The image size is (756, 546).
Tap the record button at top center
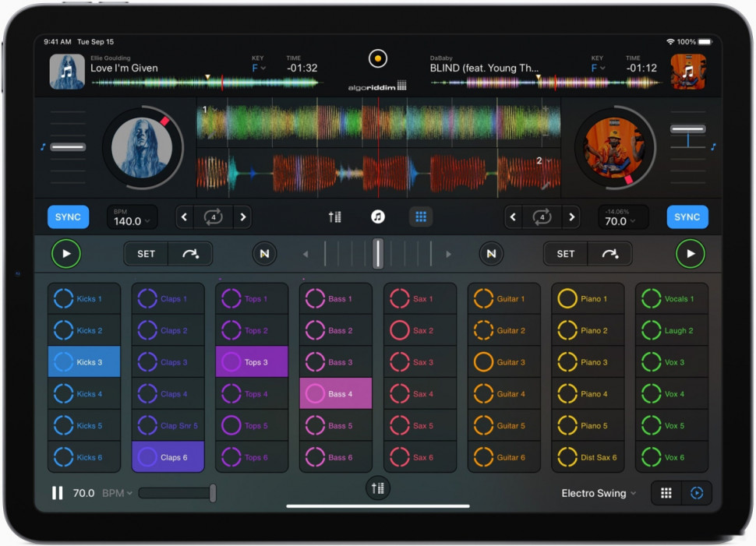[378, 58]
